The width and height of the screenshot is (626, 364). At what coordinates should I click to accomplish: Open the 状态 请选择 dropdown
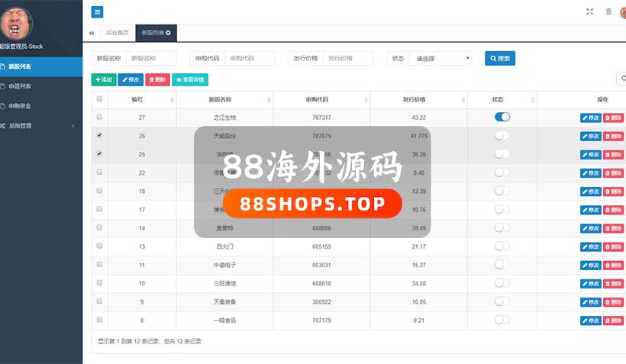pos(440,58)
